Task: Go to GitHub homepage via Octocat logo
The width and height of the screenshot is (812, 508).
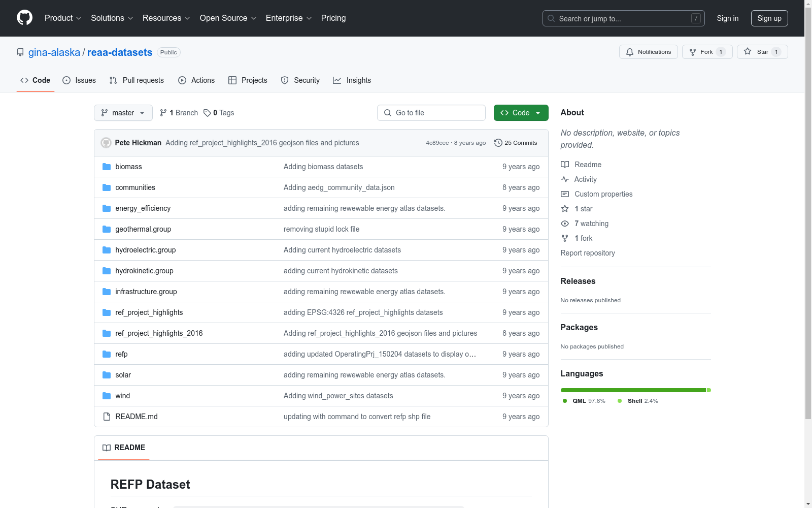Action: pos(24,18)
